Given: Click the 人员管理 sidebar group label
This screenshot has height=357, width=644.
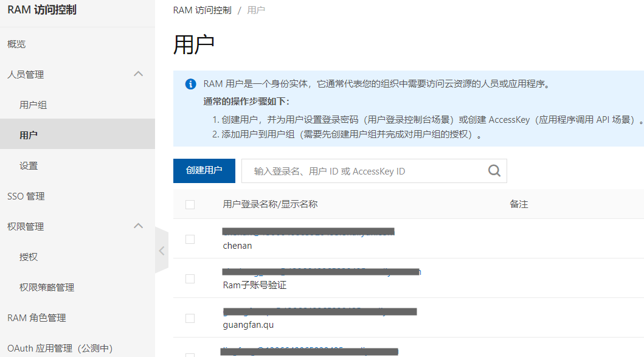Looking at the screenshot, I should 26,75.
